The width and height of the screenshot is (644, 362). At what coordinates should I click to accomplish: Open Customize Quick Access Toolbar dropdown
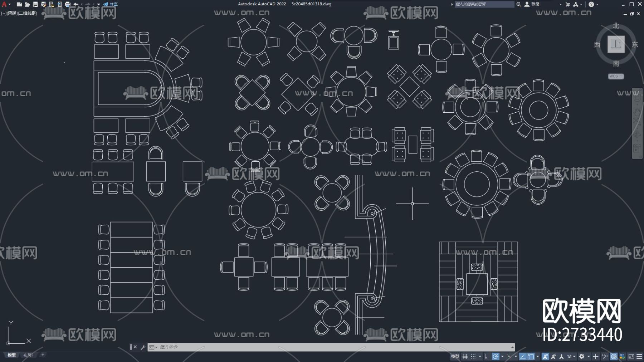[x=98, y=4]
